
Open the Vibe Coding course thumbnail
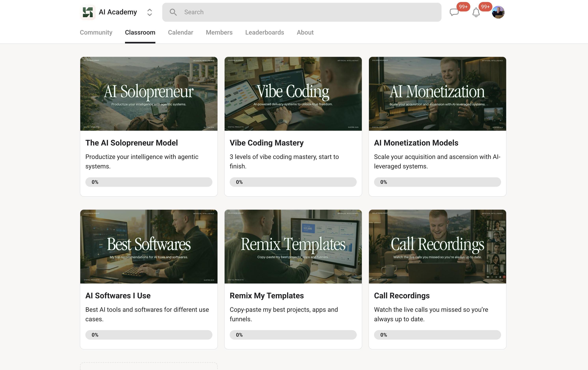[293, 94]
